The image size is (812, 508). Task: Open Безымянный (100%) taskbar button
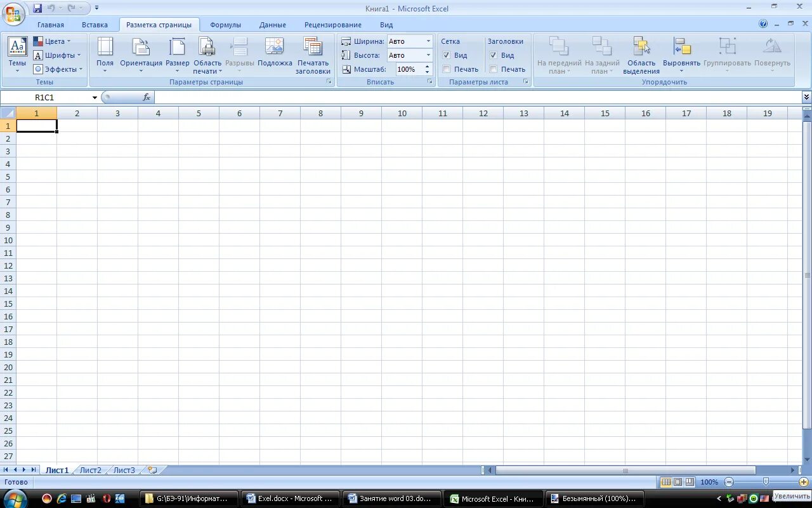596,498
